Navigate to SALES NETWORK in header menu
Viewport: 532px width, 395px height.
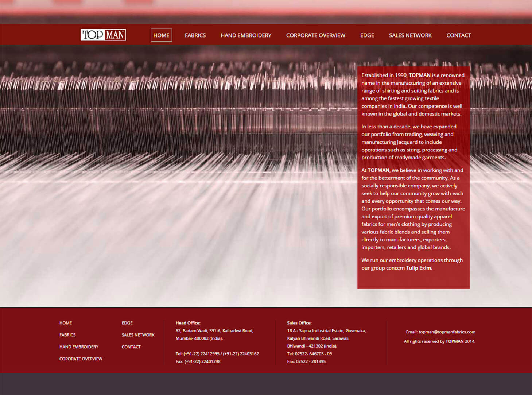[410, 35]
